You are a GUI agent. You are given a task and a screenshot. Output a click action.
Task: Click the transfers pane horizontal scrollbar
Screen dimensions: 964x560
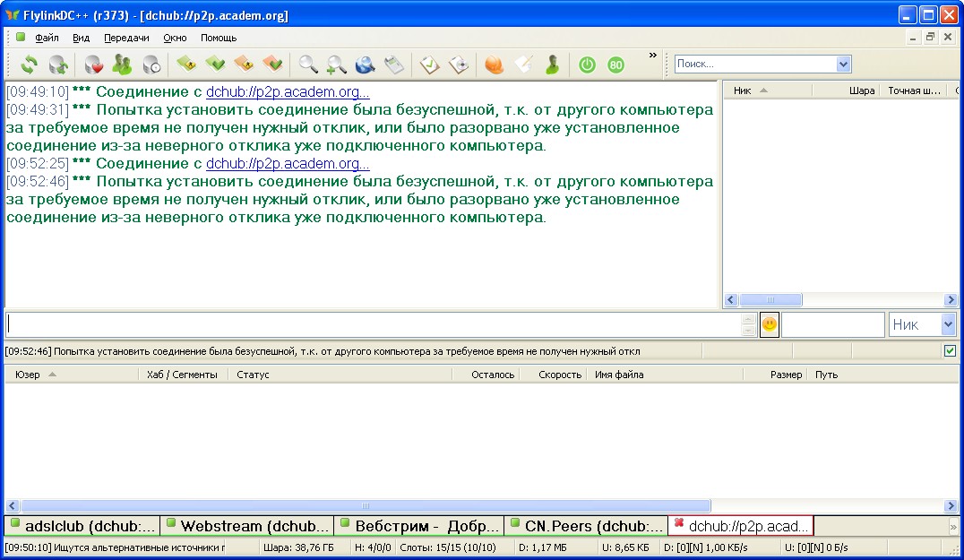[x=366, y=506]
